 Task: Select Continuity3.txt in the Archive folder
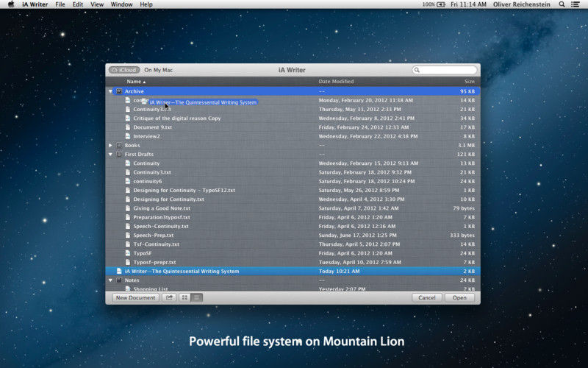click(x=152, y=109)
